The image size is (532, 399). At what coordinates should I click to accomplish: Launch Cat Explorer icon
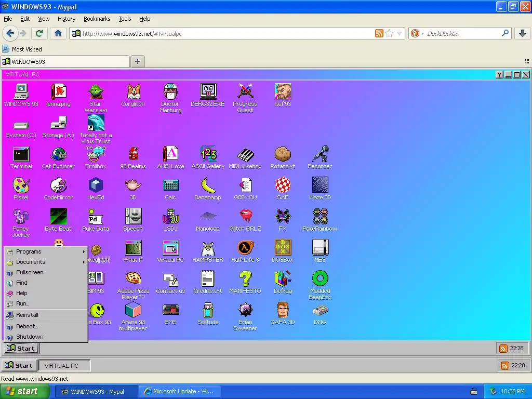tap(58, 158)
